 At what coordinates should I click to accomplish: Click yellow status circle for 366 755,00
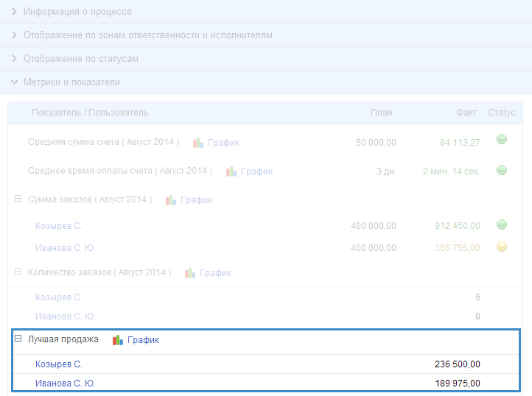(x=502, y=247)
